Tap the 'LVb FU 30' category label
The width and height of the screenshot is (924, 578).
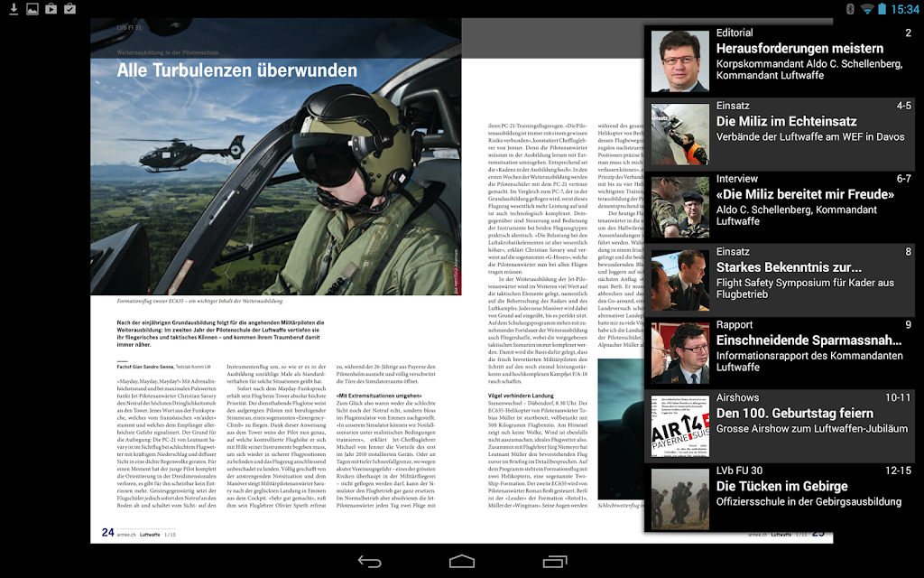(x=739, y=471)
